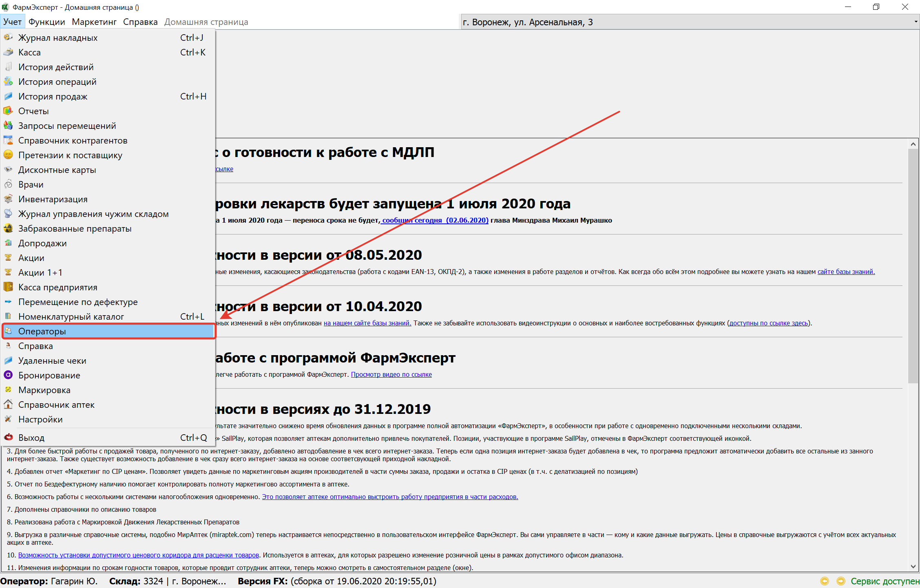Click the Запросы перемещений icon
920x588 pixels.
click(x=8, y=126)
